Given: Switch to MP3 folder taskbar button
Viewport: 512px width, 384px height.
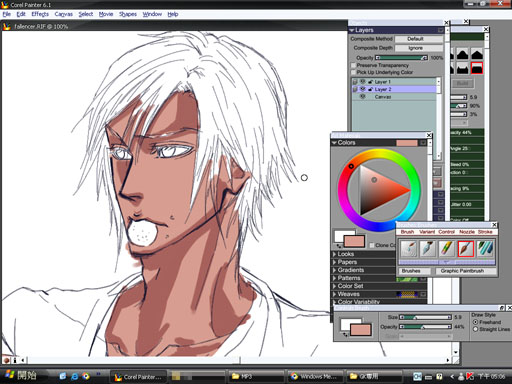Looking at the screenshot, I should (257, 377).
